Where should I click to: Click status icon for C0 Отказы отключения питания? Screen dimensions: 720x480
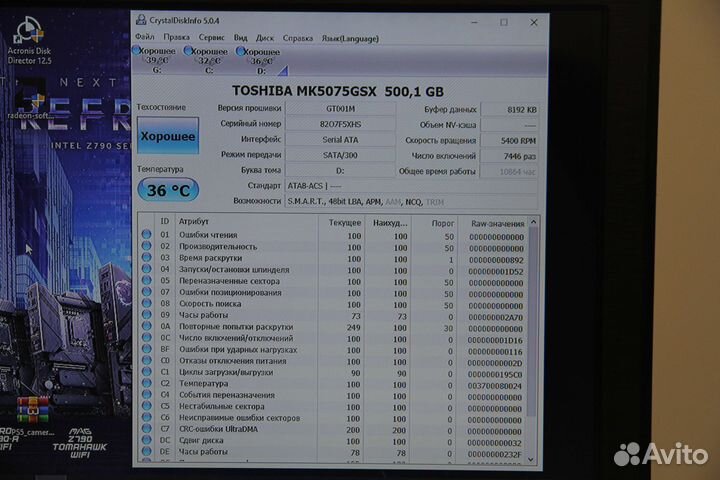(x=146, y=360)
